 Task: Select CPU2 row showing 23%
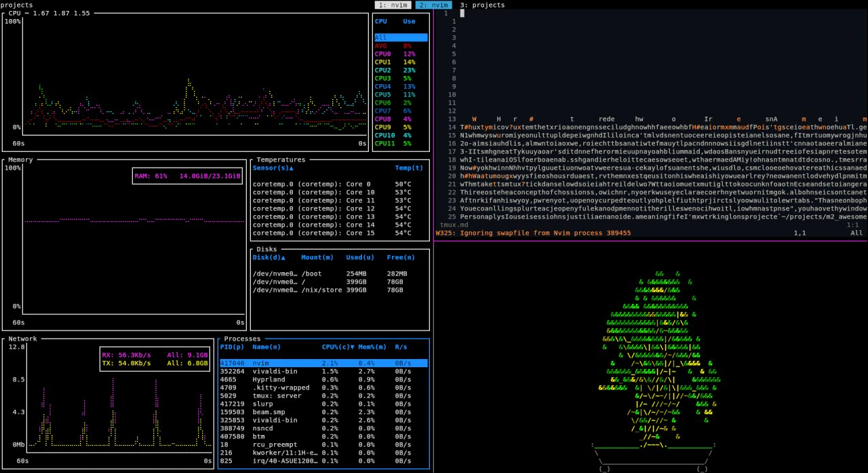coord(401,70)
